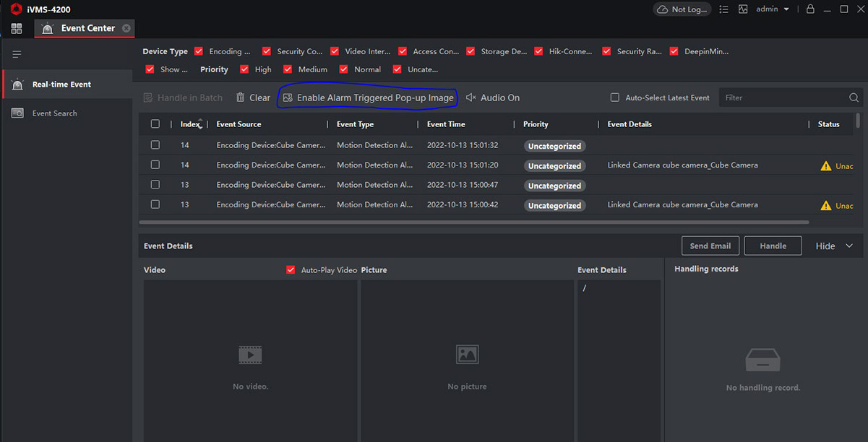The height and width of the screenshot is (442, 868).
Task: Select Real-time Event in sidebar
Action: (67, 84)
